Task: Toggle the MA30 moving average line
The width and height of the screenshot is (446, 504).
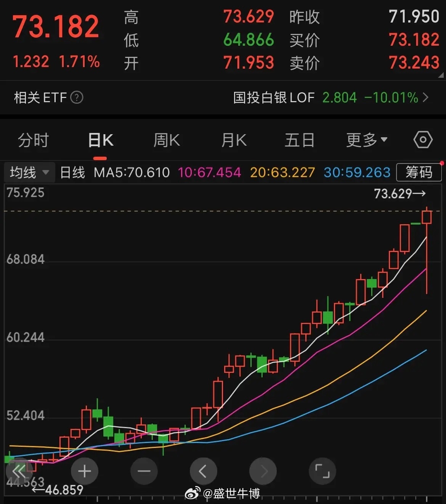Action: [x=356, y=172]
